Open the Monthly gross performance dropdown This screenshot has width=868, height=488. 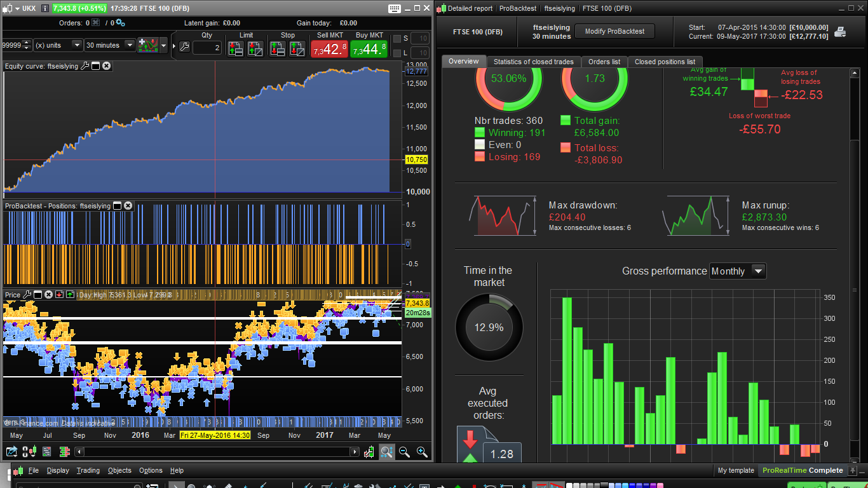click(757, 271)
